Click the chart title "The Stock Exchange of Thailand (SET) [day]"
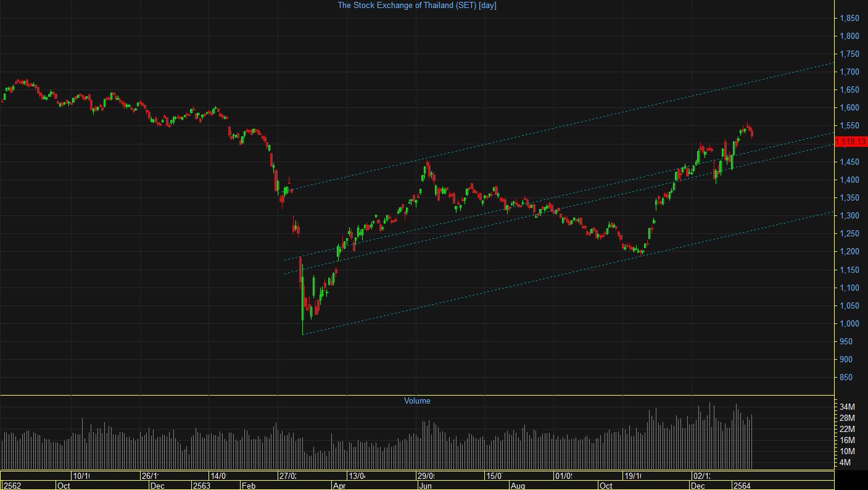Image resolution: width=868 pixels, height=490 pixels. click(x=416, y=5)
